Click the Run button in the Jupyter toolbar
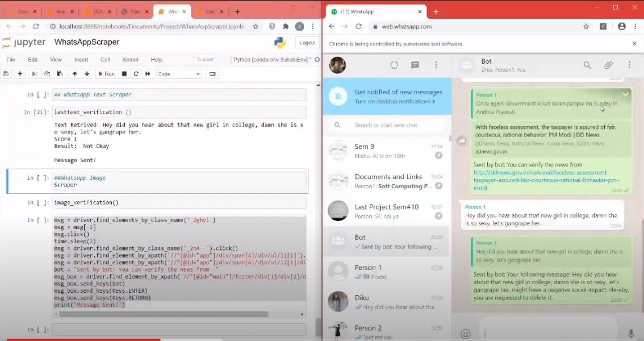 pyautogui.click(x=106, y=74)
